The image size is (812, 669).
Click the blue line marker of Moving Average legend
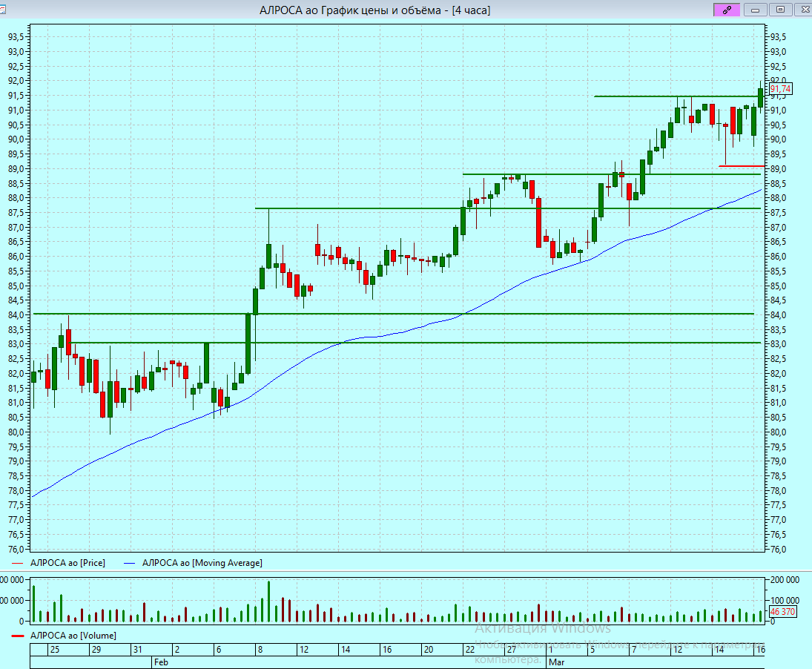click(x=129, y=564)
